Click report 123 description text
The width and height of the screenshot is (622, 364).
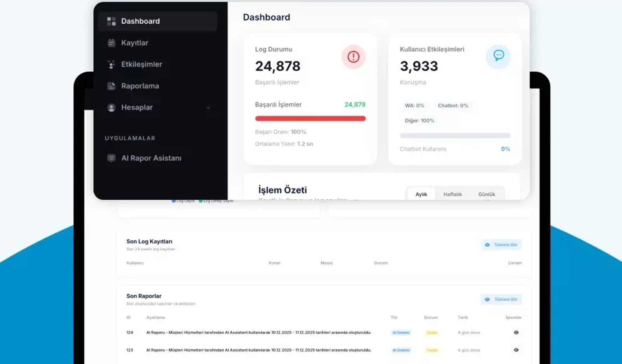pyautogui.click(x=259, y=350)
